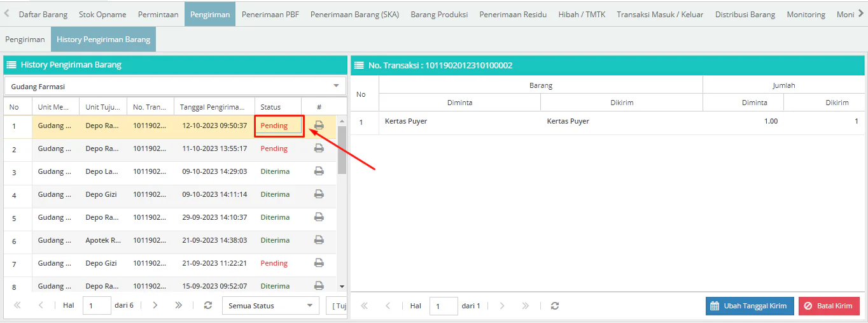
Task: Print the shipment dated 09-10-2023 14:11:14
Action: click(319, 194)
